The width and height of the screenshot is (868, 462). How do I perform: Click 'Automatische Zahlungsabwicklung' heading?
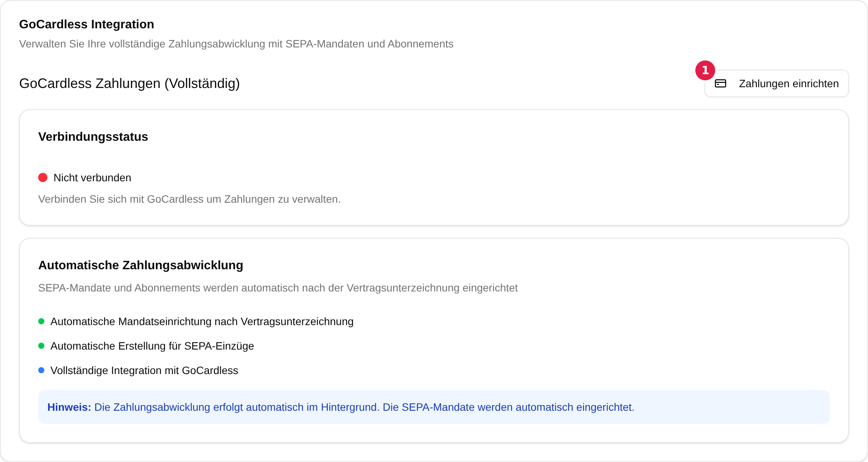point(141,265)
